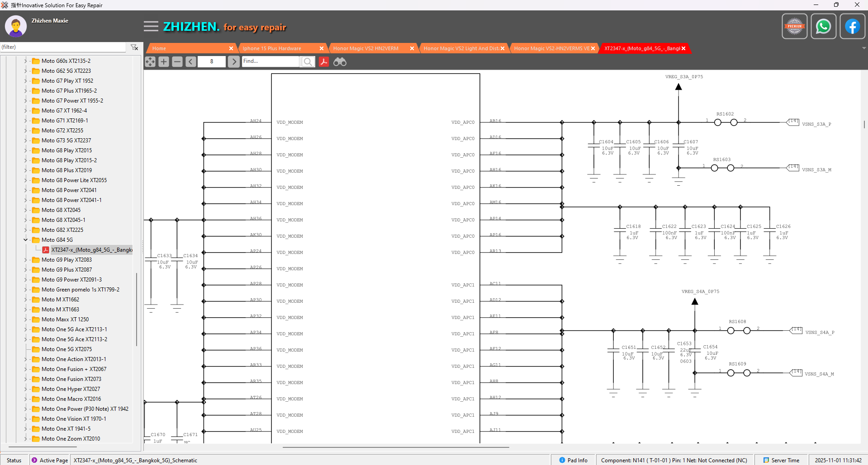Open the Facebook page icon
The image size is (868, 465).
click(852, 26)
